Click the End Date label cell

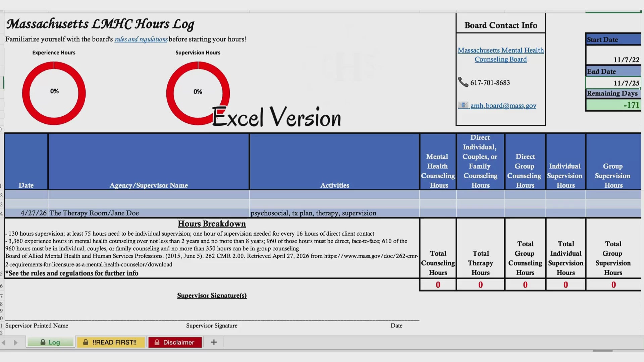(x=613, y=71)
